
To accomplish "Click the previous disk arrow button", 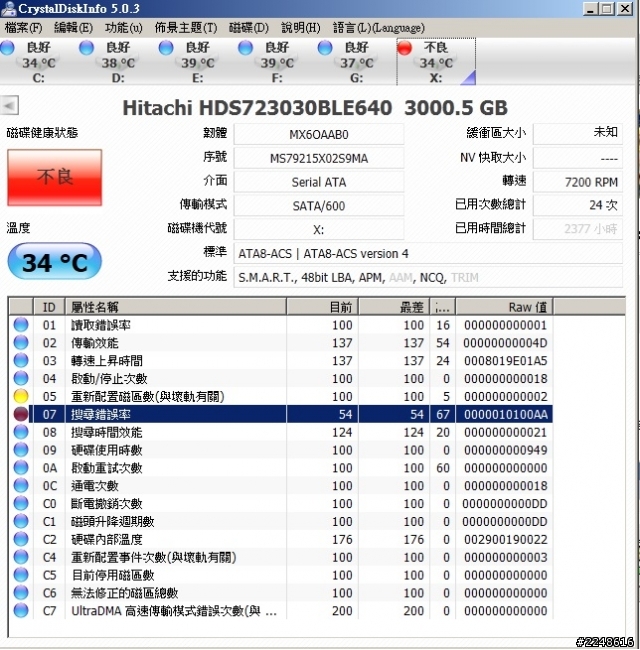I will [9, 105].
